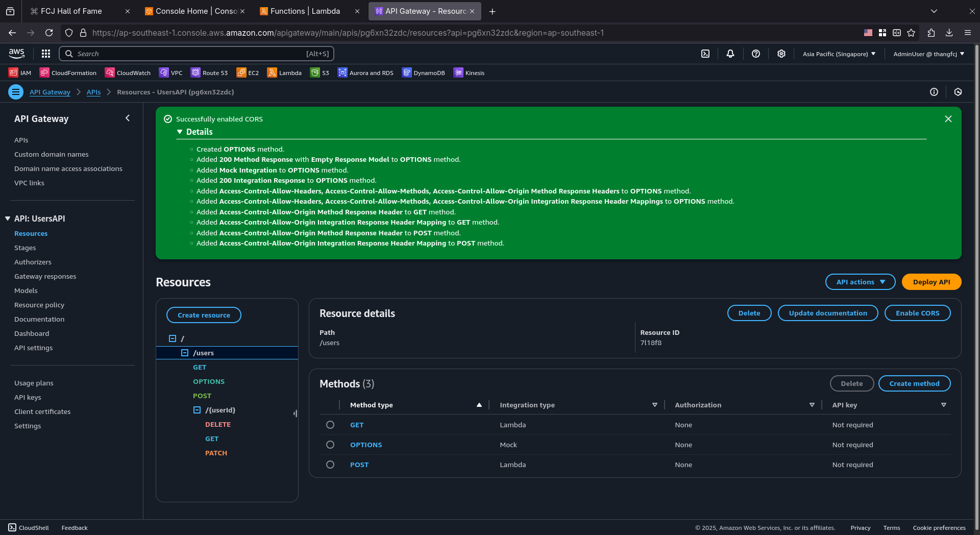This screenshot has width=980, height=535.
Task: Open Authorizers in the sidebar
Action: click(x=33, y=262)
